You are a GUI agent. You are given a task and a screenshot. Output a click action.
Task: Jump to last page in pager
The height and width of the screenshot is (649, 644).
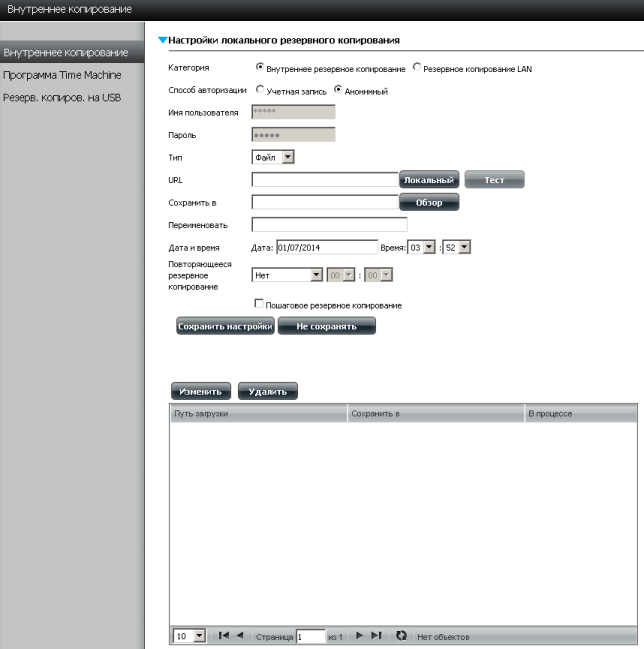[376, 635]
